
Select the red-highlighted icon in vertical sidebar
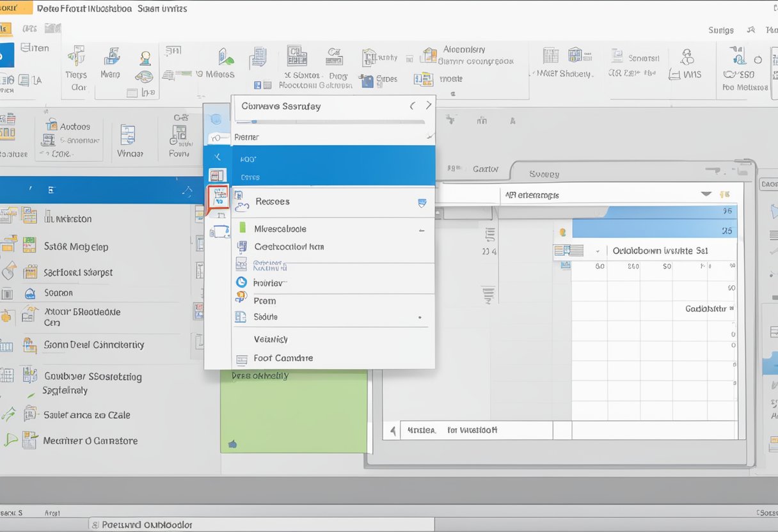(218, 198)
